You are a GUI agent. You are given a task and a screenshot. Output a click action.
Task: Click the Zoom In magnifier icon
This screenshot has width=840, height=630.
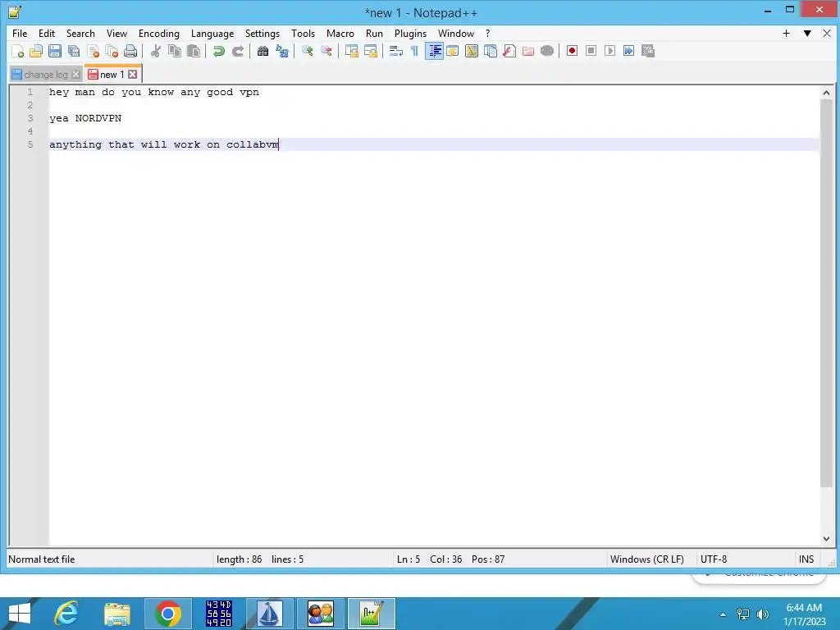click(307, 51)
